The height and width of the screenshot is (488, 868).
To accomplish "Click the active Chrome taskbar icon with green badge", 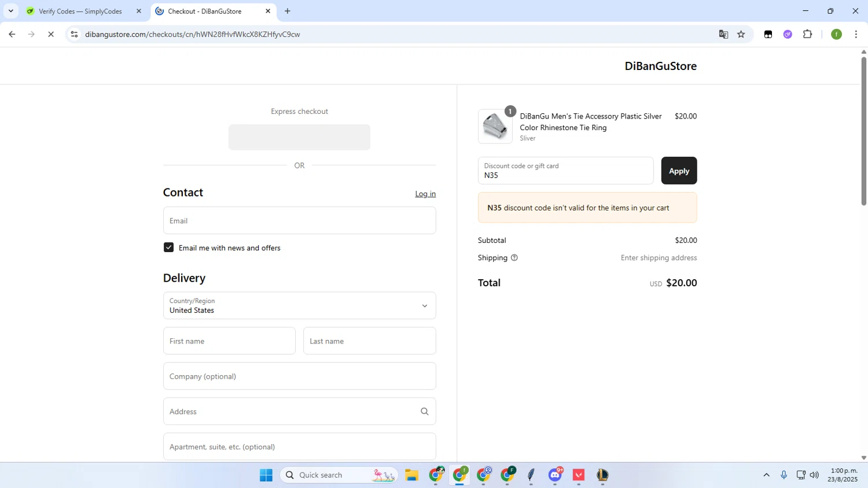I will [x=459, y=475].
